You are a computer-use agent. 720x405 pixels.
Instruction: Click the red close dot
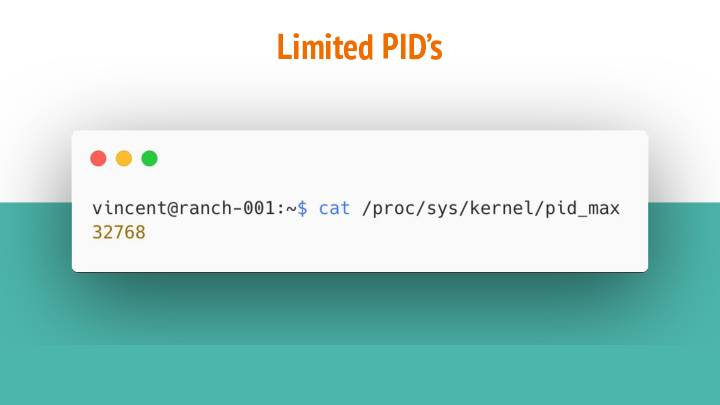[x=98, y=158]
